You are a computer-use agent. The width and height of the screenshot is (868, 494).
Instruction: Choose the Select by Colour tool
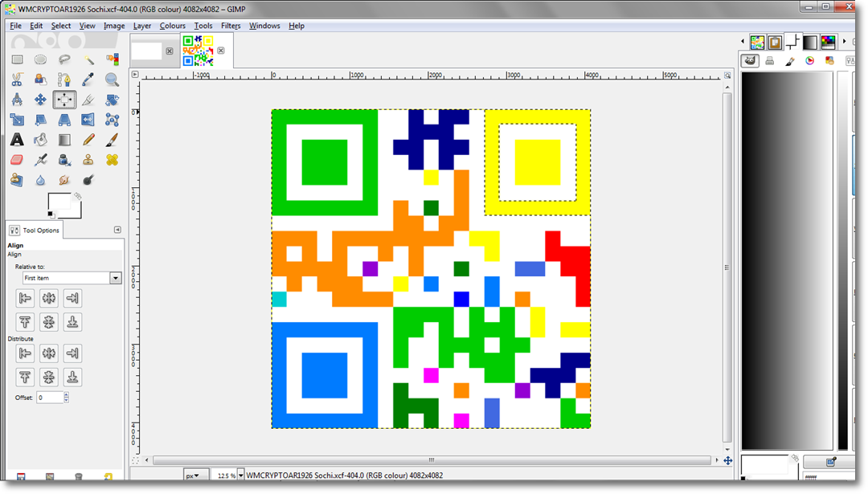(113, 59)
